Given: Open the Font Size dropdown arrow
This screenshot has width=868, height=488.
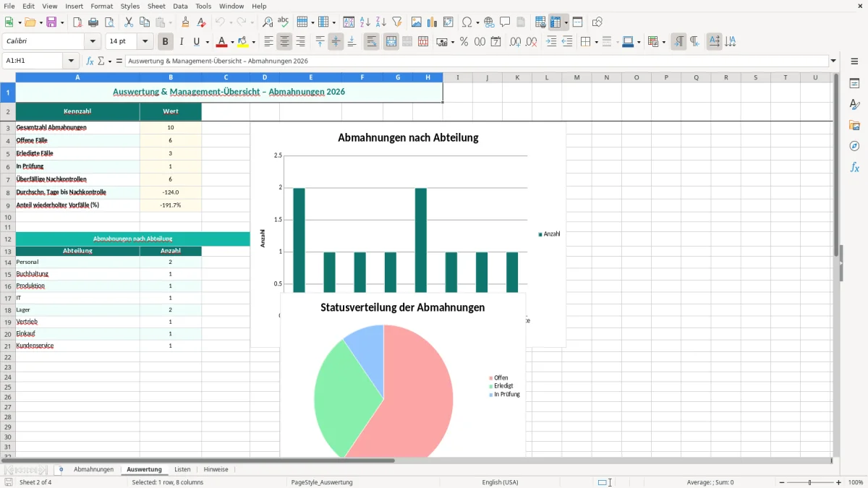Looking at the screenshot, I should coord(145,42).
